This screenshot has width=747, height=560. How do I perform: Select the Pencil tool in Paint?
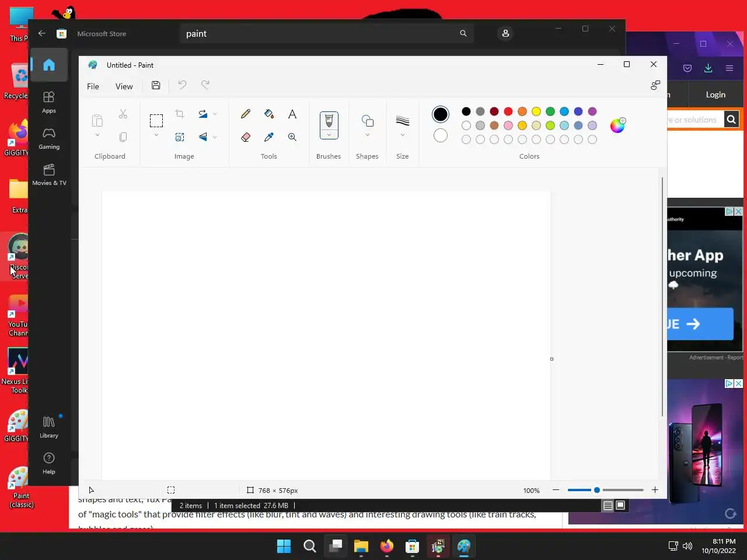tap(246, 114)
